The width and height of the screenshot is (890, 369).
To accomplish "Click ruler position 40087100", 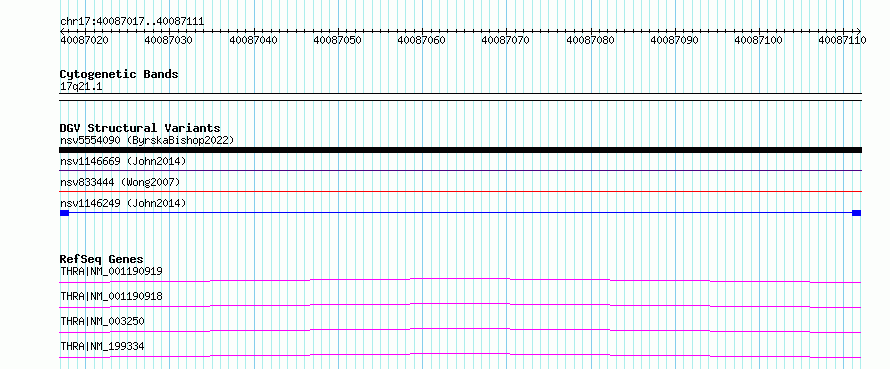I will (x=759, y=40).
